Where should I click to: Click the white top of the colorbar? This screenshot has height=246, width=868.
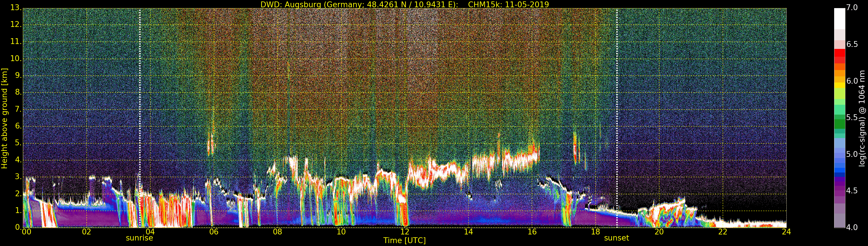point(839,19)
